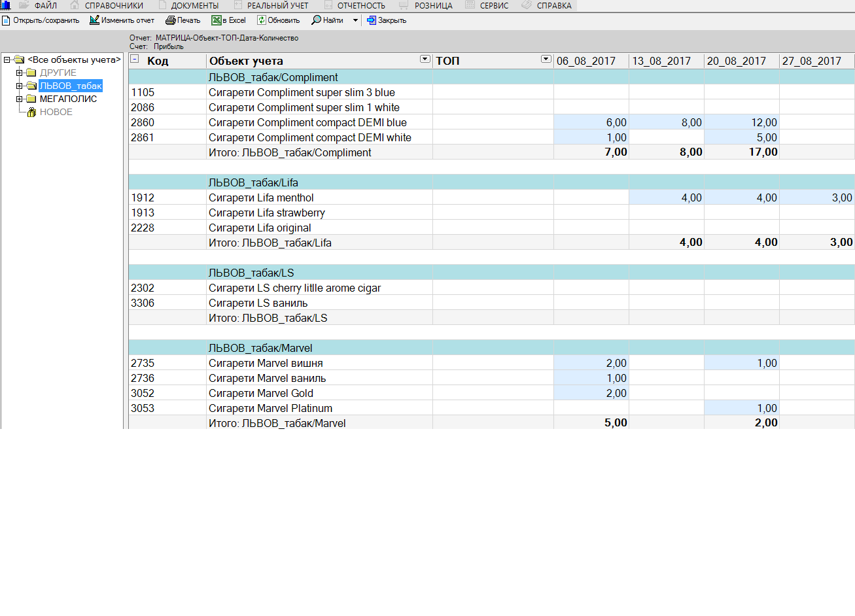This screenshot has width=855, height=616.
Task: Select row Сигарети Marvel вишня
Action: 491,363
